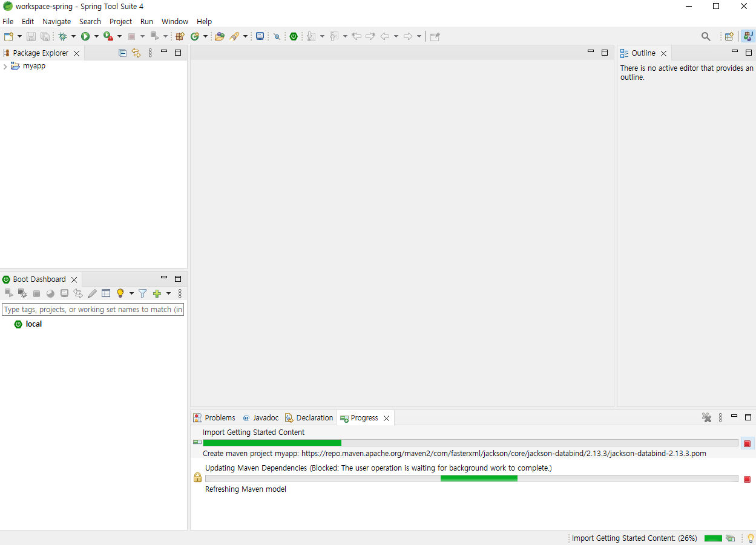The image size is (756, 545).
Task: Click the Open Console monitor icon in toolbar
Action: (x=260, y=36)
